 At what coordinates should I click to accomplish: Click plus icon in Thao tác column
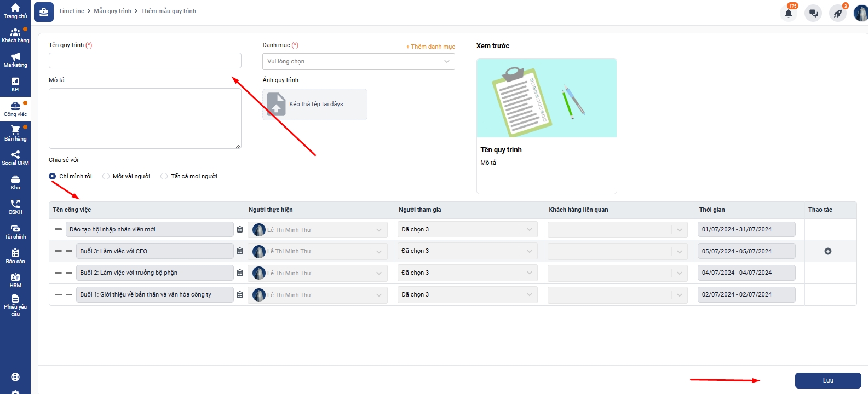click(x=827, y=251)
